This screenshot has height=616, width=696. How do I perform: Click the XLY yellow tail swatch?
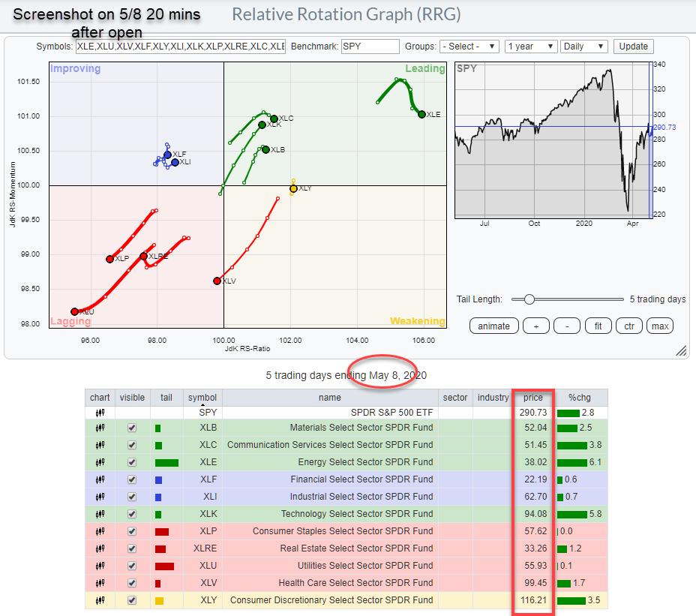click(x=159, y=601)
